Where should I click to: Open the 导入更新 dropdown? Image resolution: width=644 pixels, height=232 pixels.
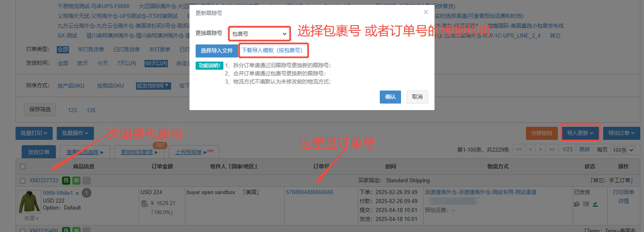(580, 133)
